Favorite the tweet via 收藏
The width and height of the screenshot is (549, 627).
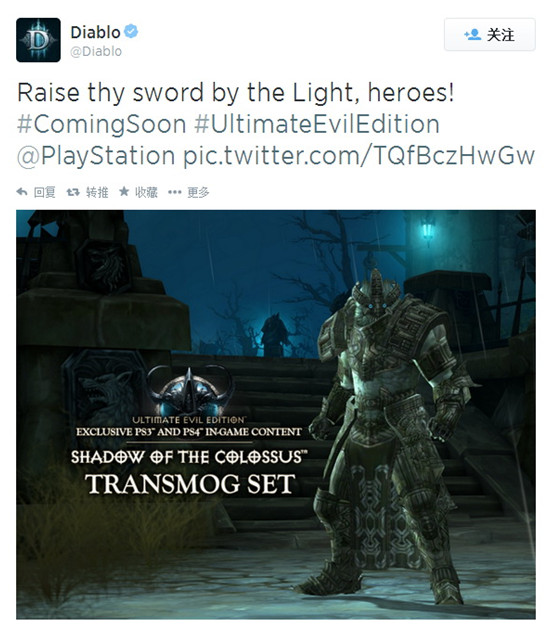tap(146, 192)
